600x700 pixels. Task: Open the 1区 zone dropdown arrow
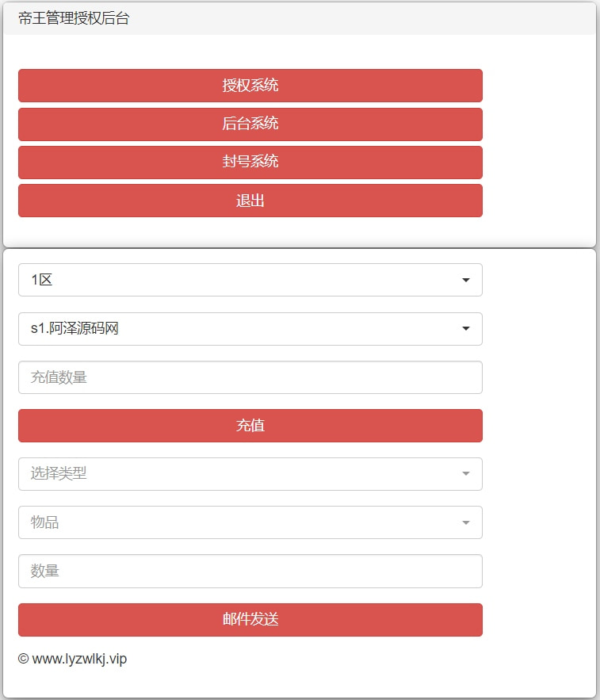[467, 280]
